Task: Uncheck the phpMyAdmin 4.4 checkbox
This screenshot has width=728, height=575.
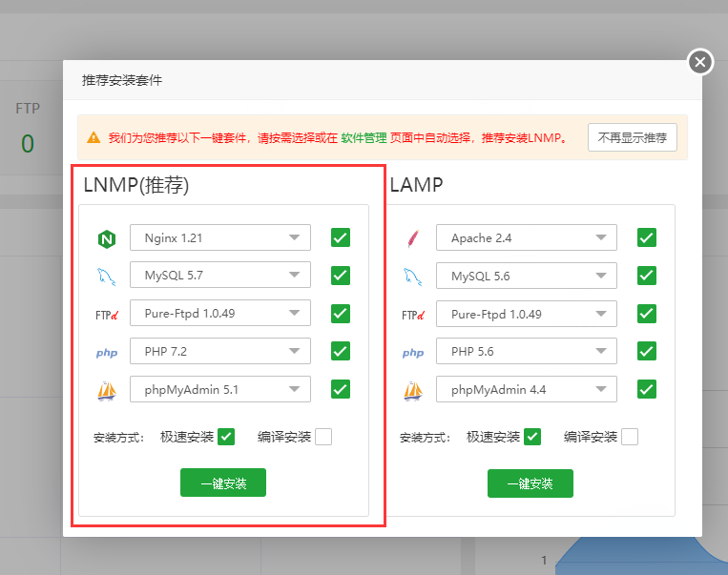Action: pyautogui.click(x=647, y=389)
